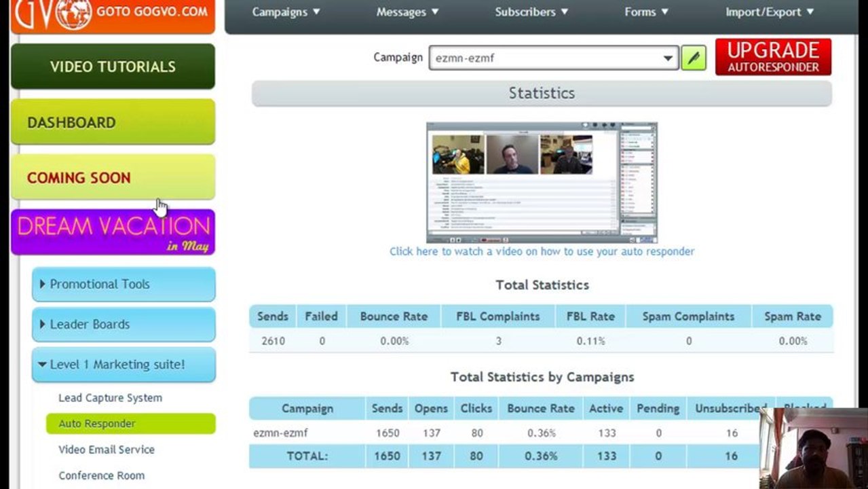This screenshot has width=868, height=489.
Task: Open Video Tutorials
Action: [x=113, y=67]
